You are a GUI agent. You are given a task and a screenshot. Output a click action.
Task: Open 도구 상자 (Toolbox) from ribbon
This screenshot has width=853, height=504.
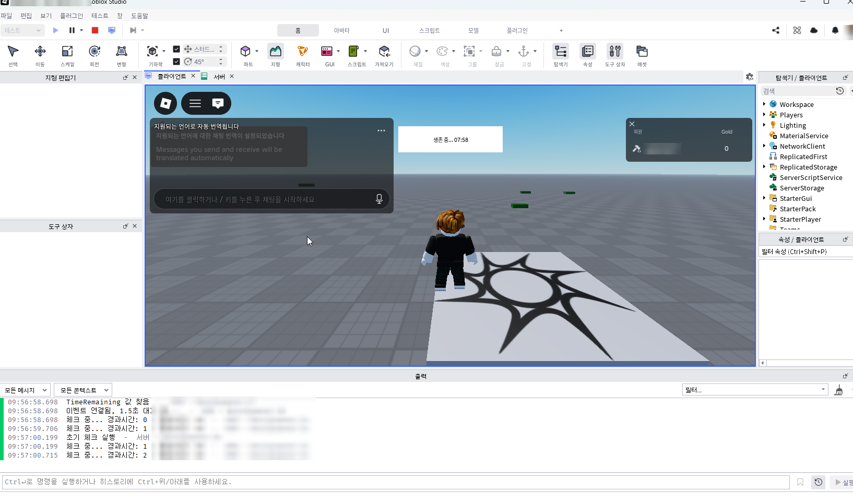[615, 55]
